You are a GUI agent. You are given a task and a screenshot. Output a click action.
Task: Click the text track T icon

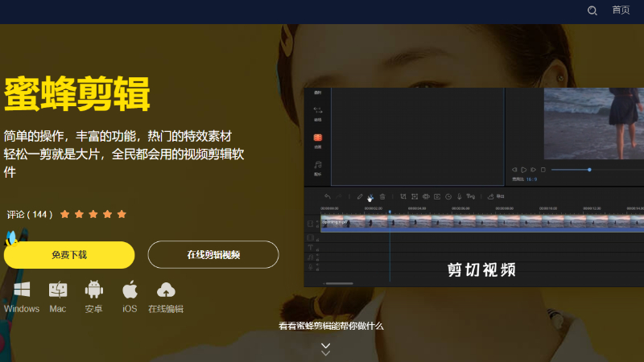(x=311, y=248)
